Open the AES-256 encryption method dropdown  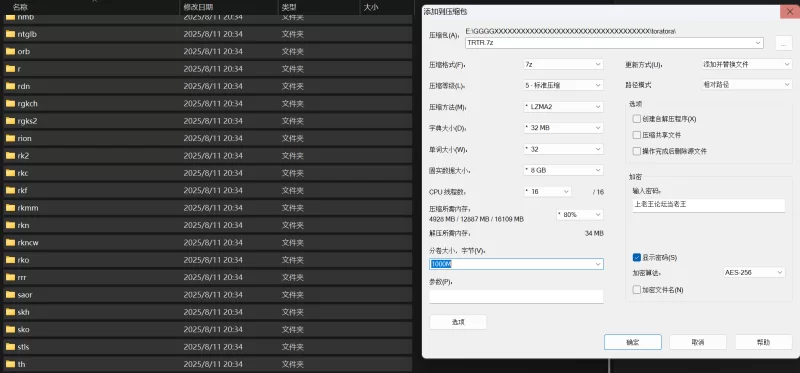(x=754, y=272)
